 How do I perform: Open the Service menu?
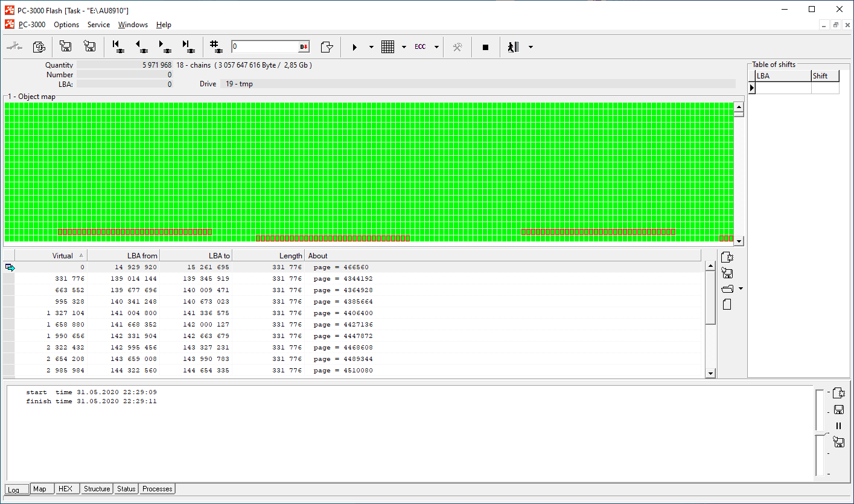pyautogui.click(x=98, y=25)
